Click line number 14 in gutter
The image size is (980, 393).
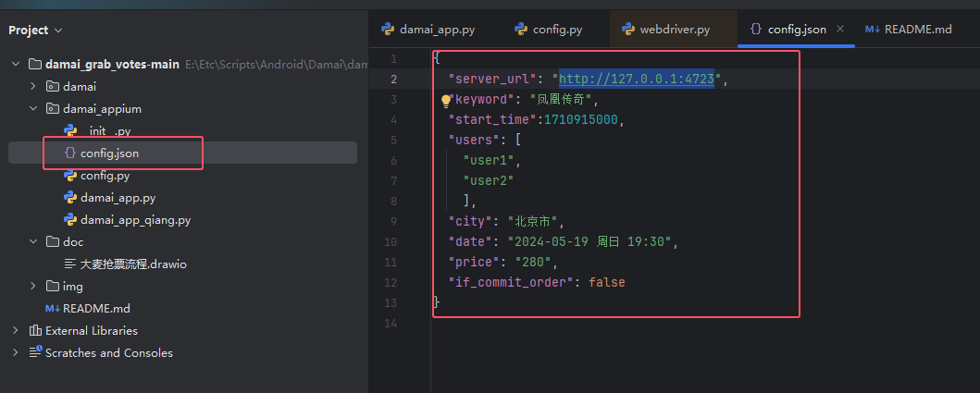pyautogui.click(x=391, y=323)
